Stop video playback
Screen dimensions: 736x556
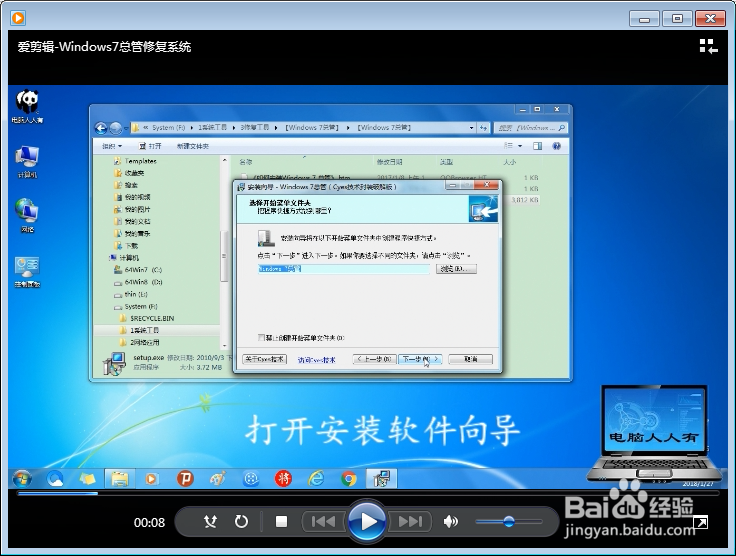point(281,521)
